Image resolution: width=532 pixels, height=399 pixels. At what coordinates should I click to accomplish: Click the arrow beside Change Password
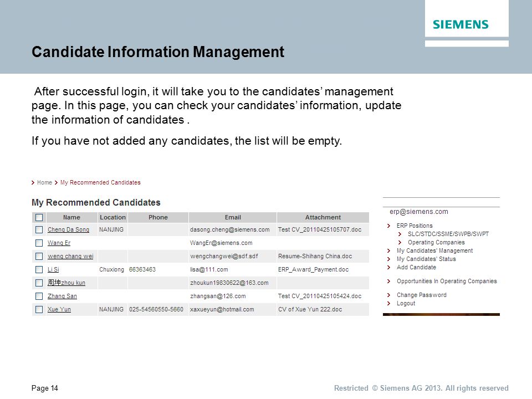389,295
